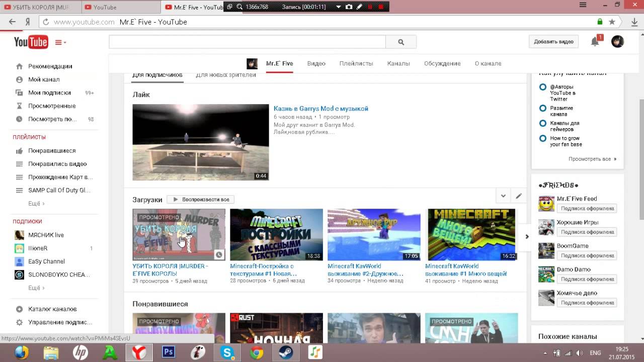Toggle subscription for BoomGame

click(588, 256)
